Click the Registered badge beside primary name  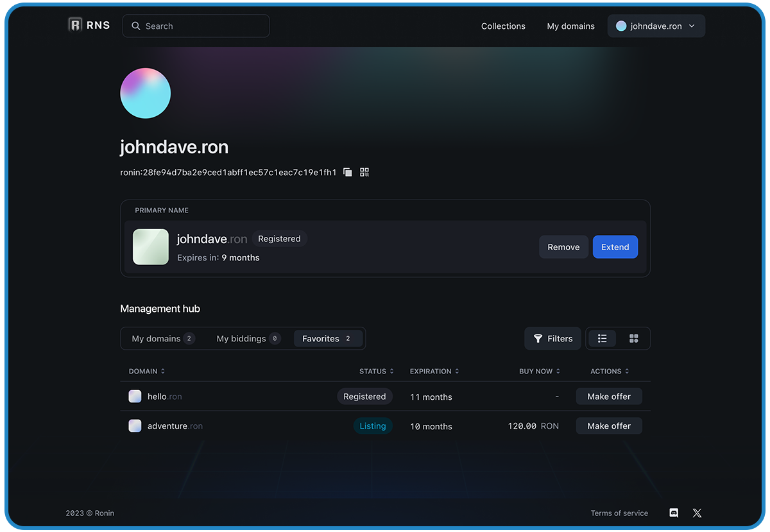tap(279, 239)
